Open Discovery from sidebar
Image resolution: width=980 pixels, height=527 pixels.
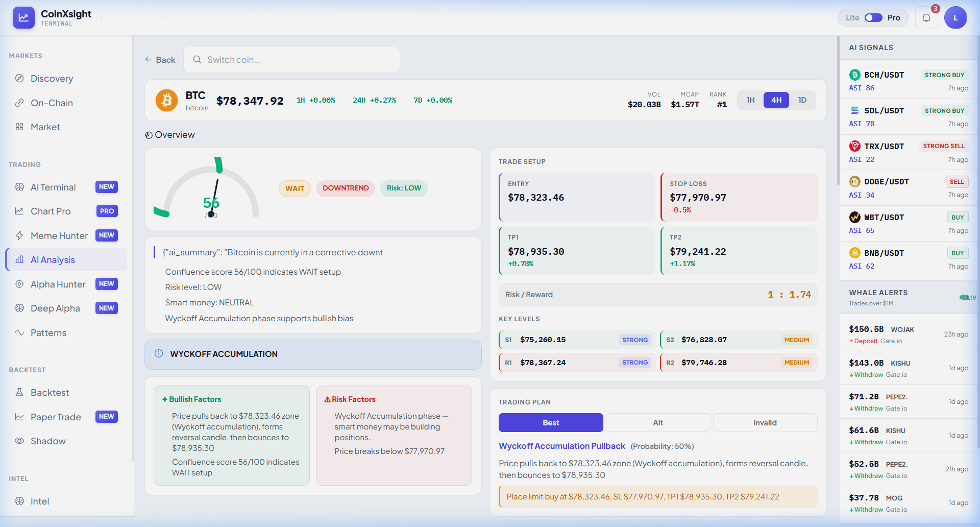pos(66,79)
